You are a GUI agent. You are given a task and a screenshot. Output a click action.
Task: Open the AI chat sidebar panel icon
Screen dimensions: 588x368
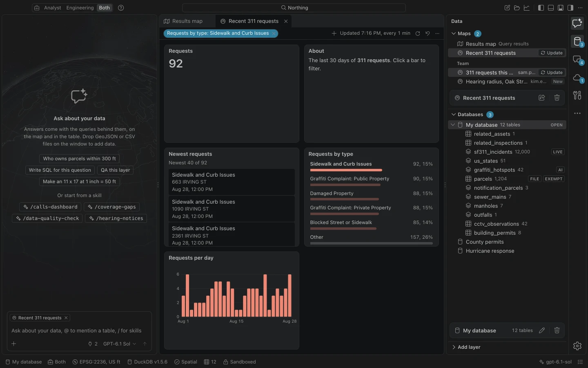pos(577,23)
